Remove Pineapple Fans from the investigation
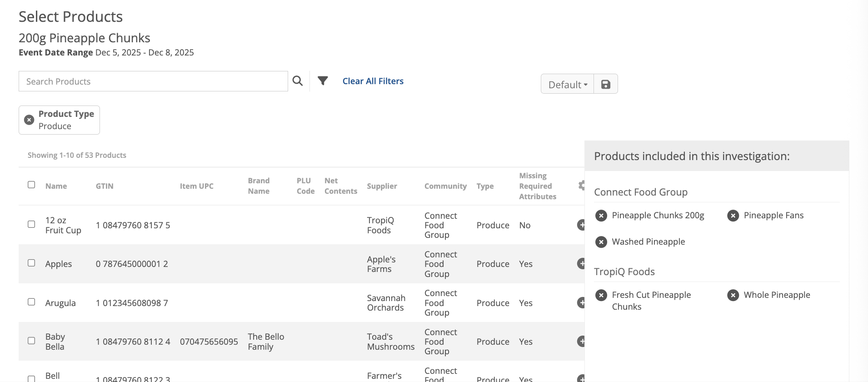The image size is (868, 382). coord(733,216)
